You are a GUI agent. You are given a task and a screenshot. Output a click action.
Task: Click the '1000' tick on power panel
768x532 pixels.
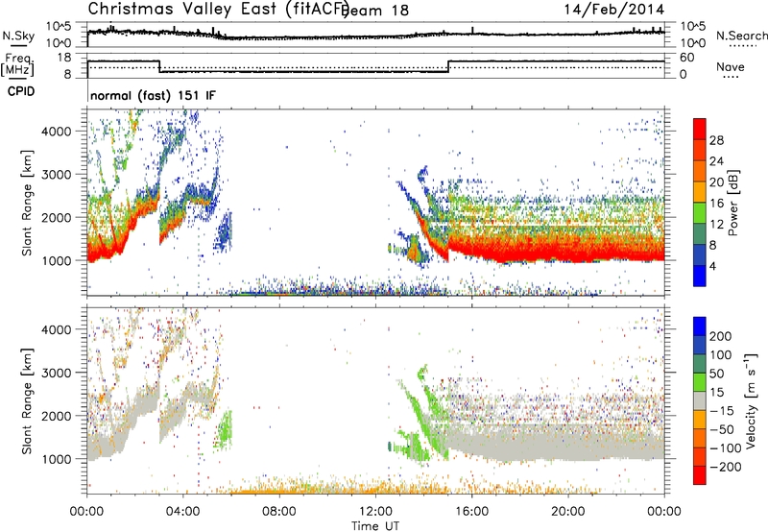click(57, 260)
